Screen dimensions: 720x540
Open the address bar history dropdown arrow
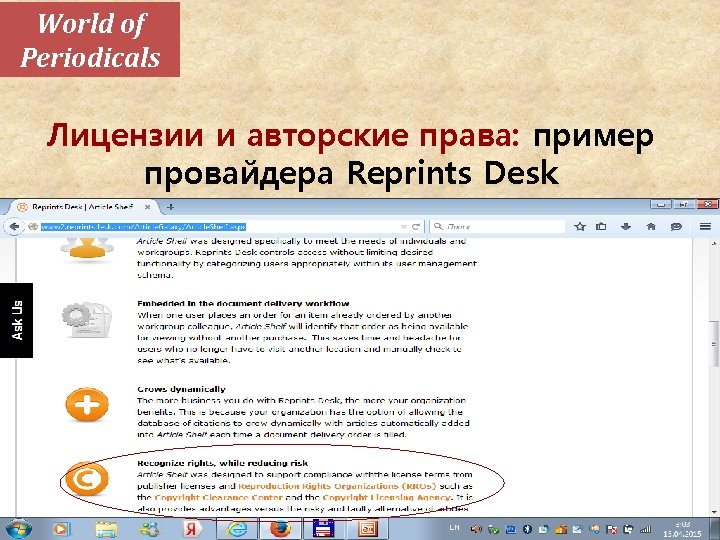404,226
